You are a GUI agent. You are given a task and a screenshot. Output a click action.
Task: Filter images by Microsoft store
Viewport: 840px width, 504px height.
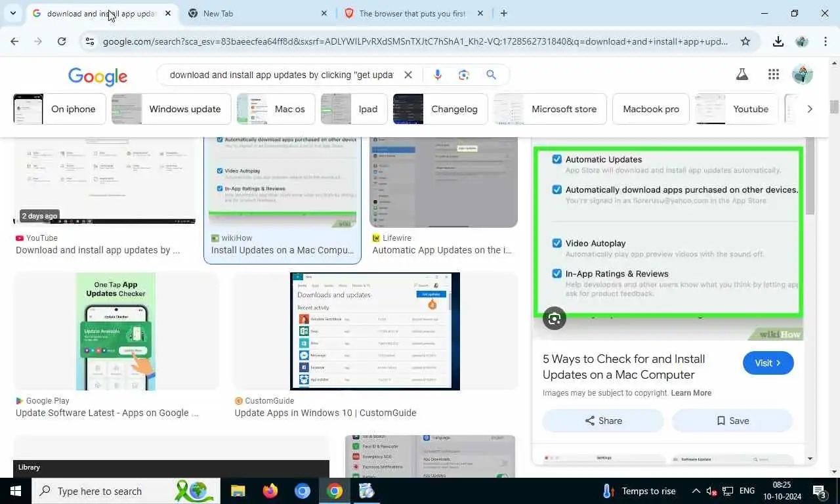pyautogui.click(x=550, y=109)
